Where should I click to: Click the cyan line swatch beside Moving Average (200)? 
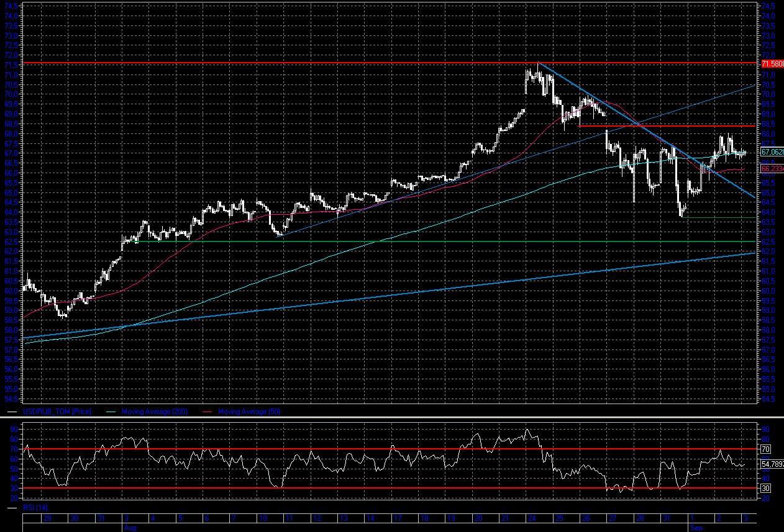point(111,412)
